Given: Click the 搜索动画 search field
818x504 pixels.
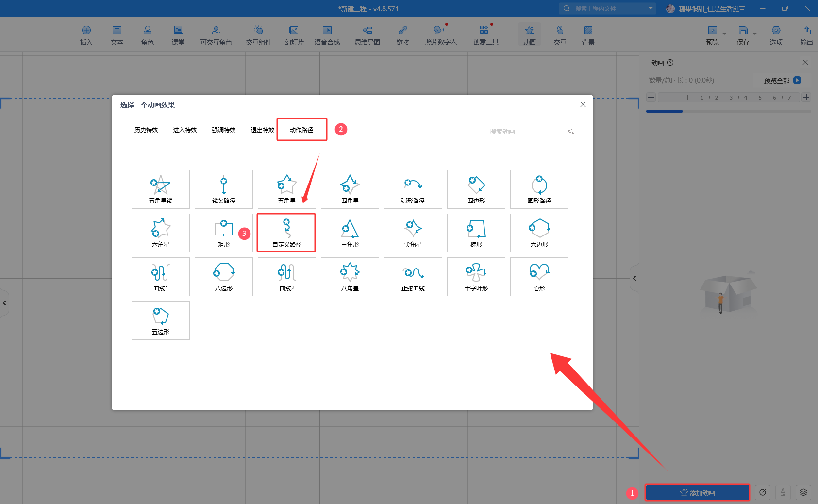Looking at the screenshot, I should point(527,131).
